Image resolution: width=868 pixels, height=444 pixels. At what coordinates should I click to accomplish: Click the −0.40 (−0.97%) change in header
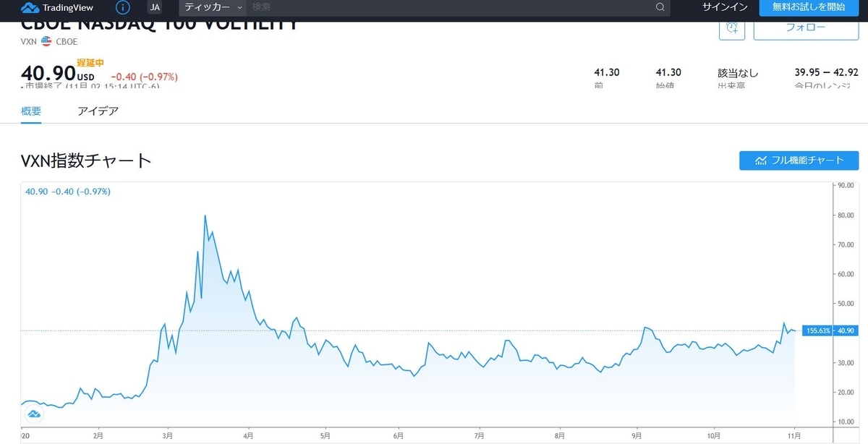point(144,77)
